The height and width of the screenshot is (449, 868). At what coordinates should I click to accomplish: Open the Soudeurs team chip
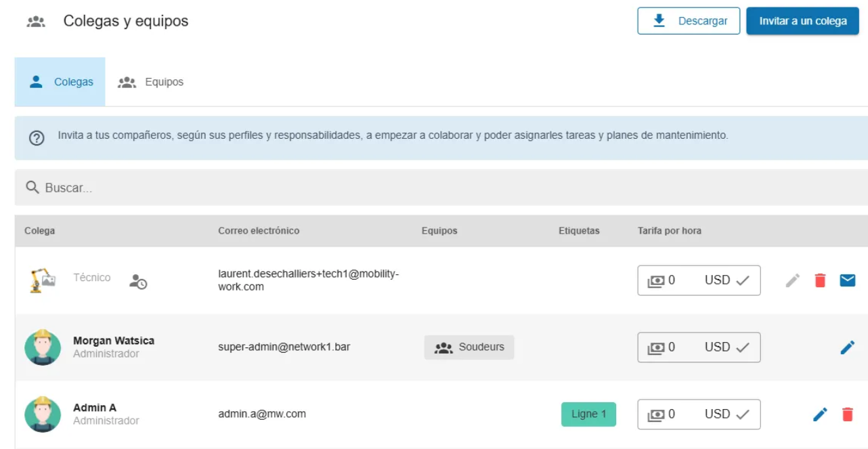click(469, 347)
